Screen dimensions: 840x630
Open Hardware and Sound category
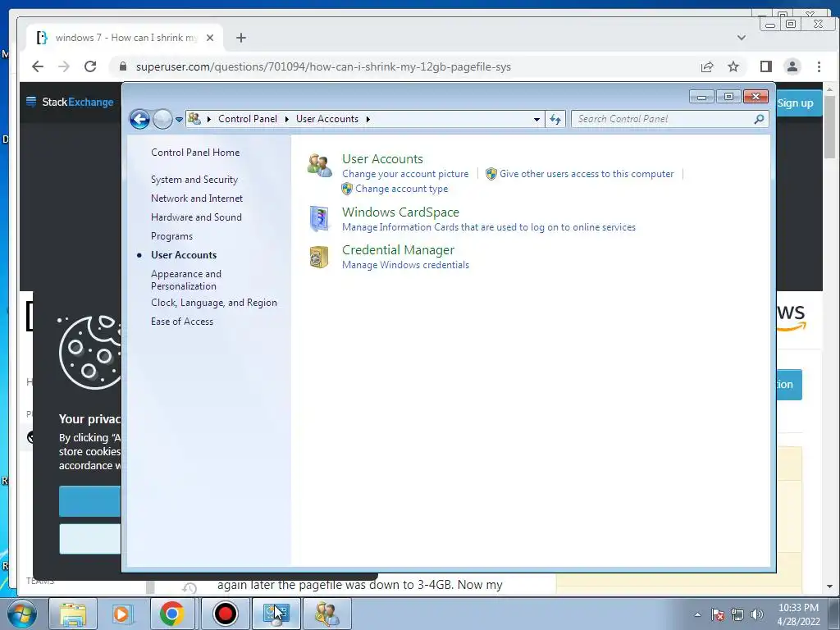tap(196, 217)
